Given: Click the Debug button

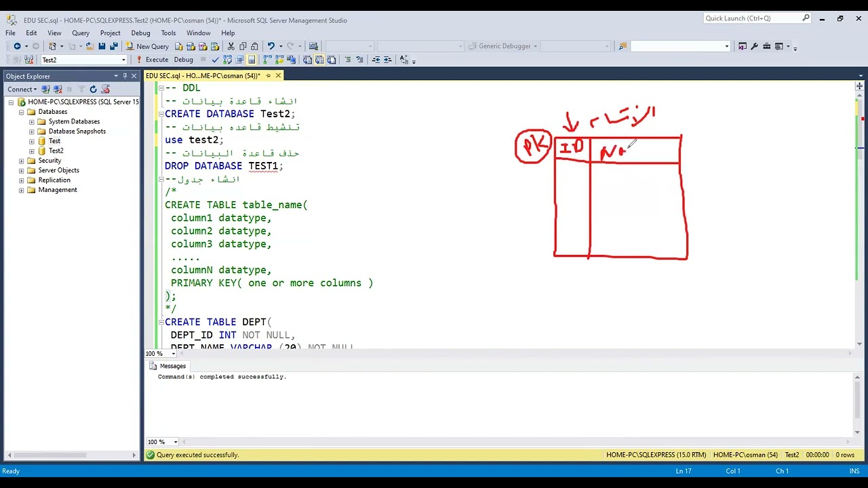Looking at the screenshot, I should 183,60.
